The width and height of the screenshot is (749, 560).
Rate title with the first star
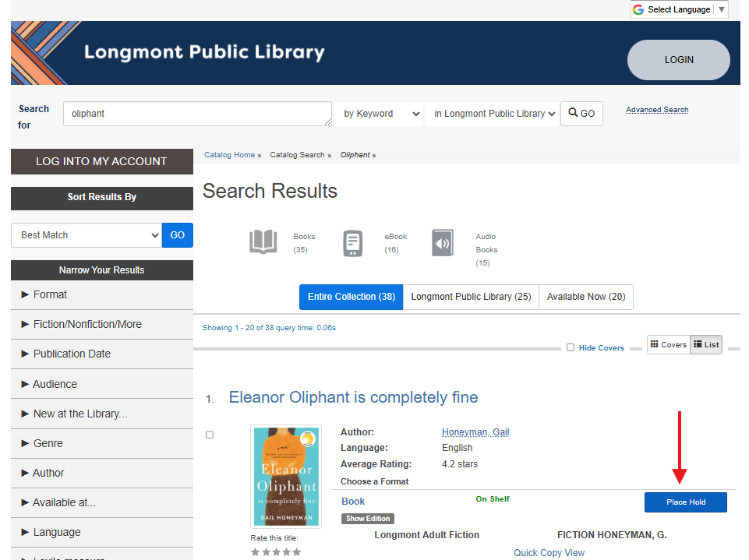(x=255, y=552)
